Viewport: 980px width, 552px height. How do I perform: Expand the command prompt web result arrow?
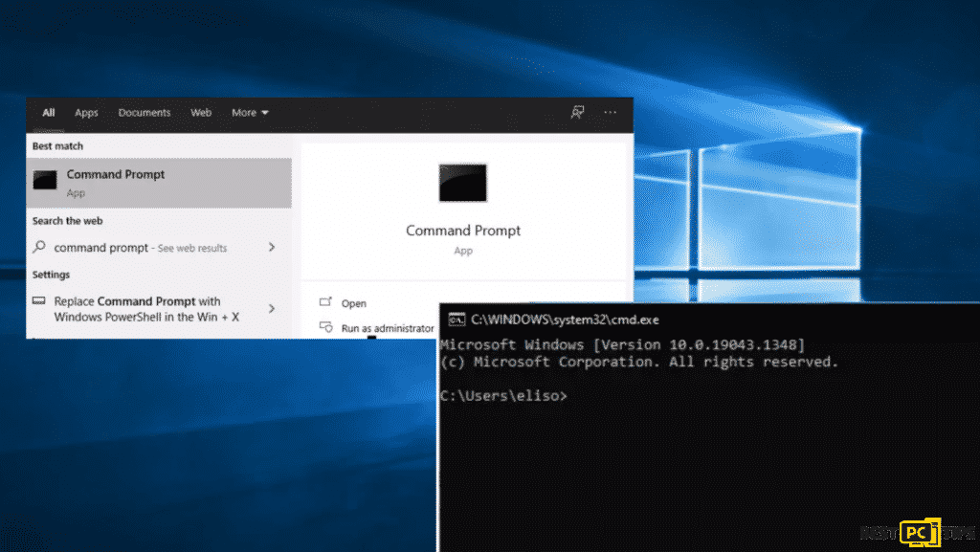[x=272, y=247]
